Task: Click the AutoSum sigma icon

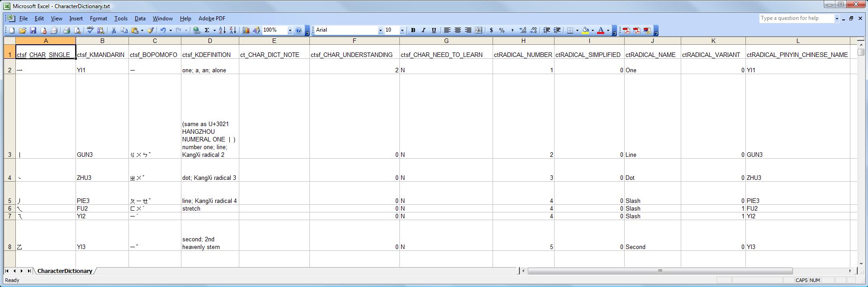Action: pos(207,30)
